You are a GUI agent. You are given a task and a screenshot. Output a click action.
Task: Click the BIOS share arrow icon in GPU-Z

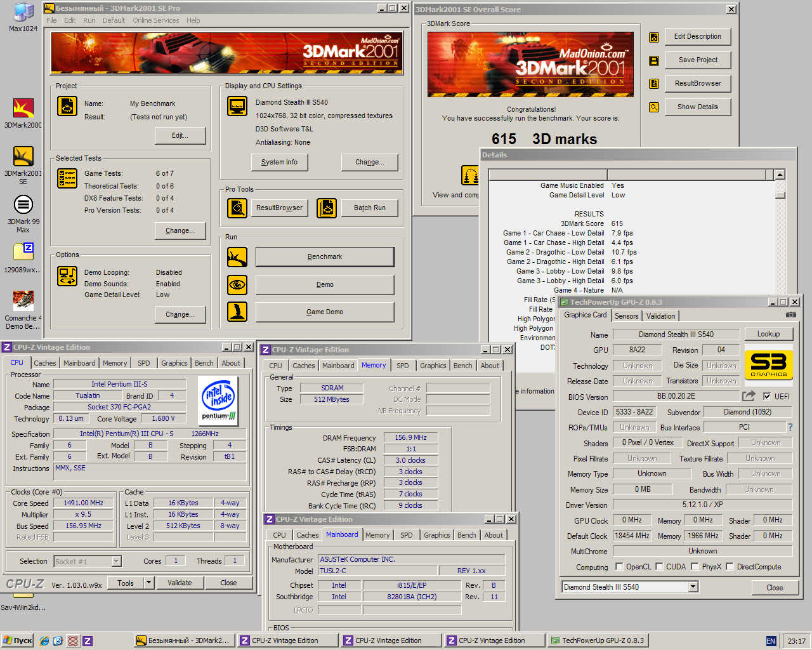[x=749, y=396]
